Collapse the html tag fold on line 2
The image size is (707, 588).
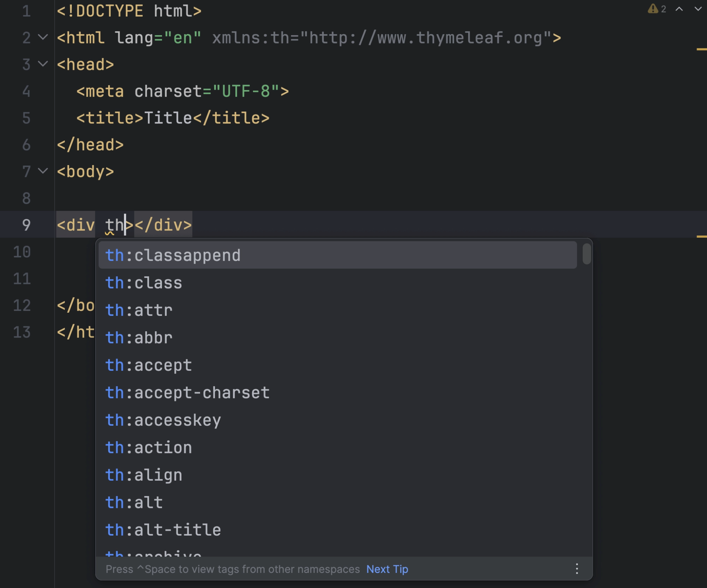(43, 37)
